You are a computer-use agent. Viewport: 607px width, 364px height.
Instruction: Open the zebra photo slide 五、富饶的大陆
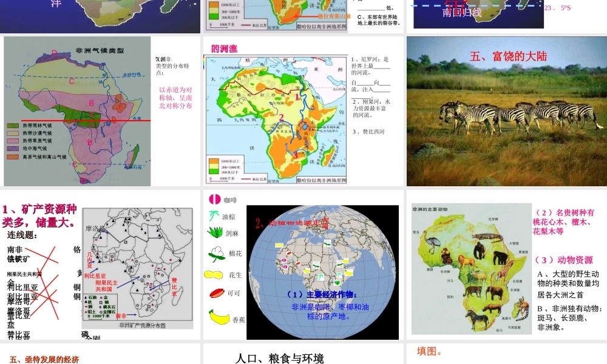point(507,111)
